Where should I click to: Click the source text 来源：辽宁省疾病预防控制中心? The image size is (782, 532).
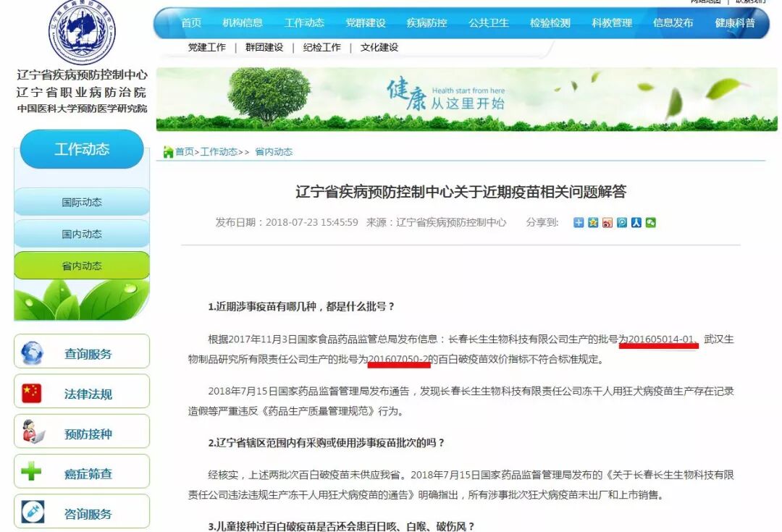click(x=437, y=222)
